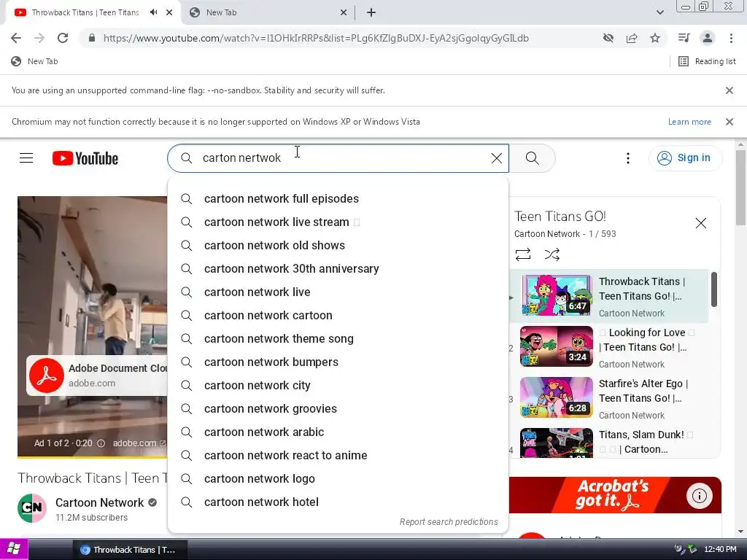Click the browser back arrow

16,38
